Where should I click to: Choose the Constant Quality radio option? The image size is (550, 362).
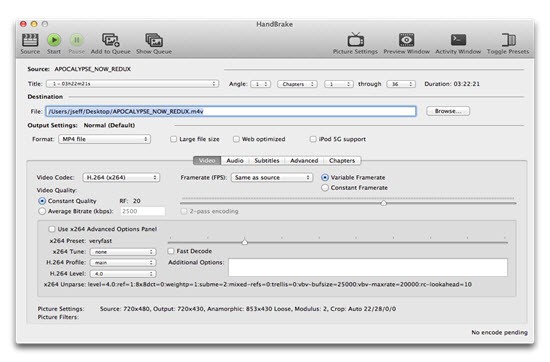click(42, 201)
